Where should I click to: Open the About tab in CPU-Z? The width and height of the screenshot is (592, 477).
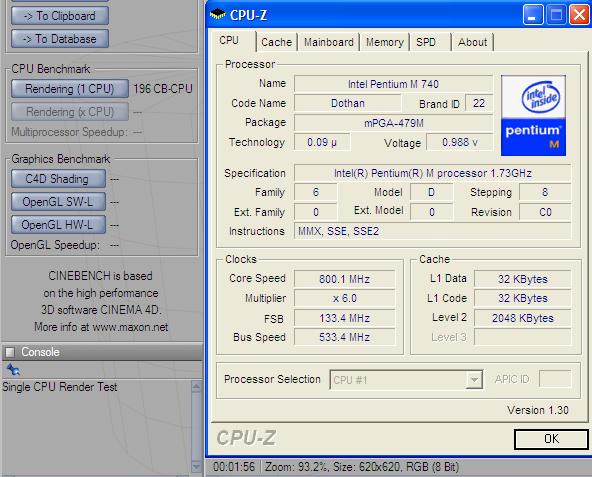click(472, 42)
